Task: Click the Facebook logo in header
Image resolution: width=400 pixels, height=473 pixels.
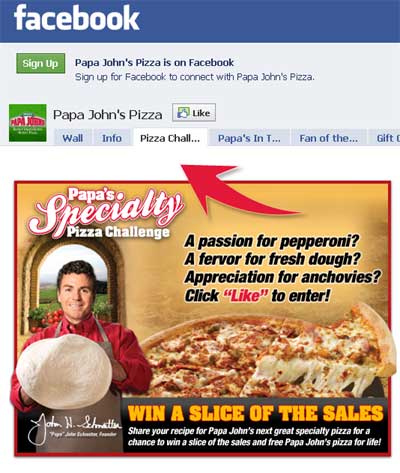Action: pyautogui.click(x=76, y=18)
